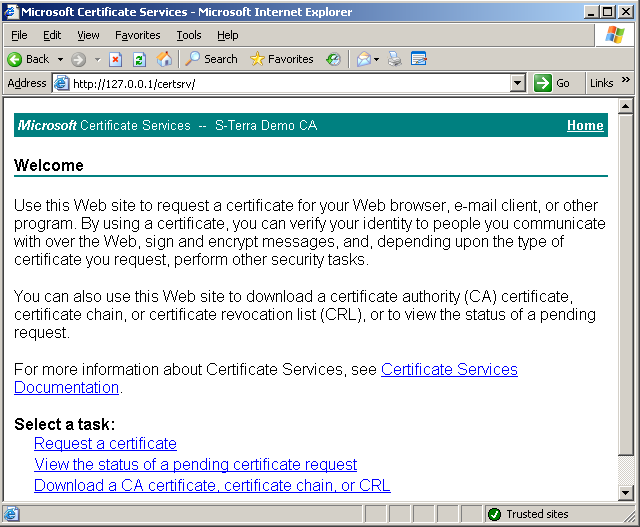Viewport: 640px width, 527px height.
Task: Close the Internet Explorer window
Action: pyautogui.click(x=625, y=12)
